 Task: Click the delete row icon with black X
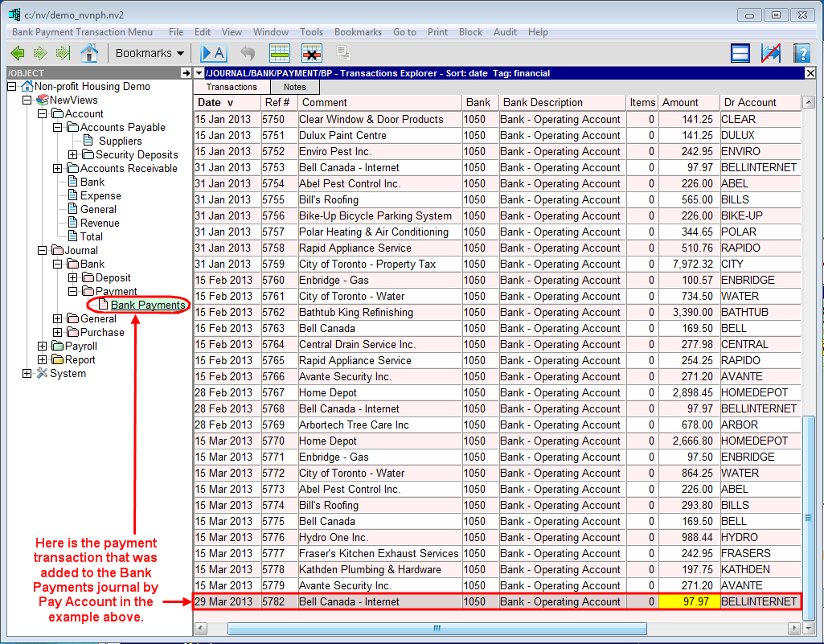click(311, 53)
